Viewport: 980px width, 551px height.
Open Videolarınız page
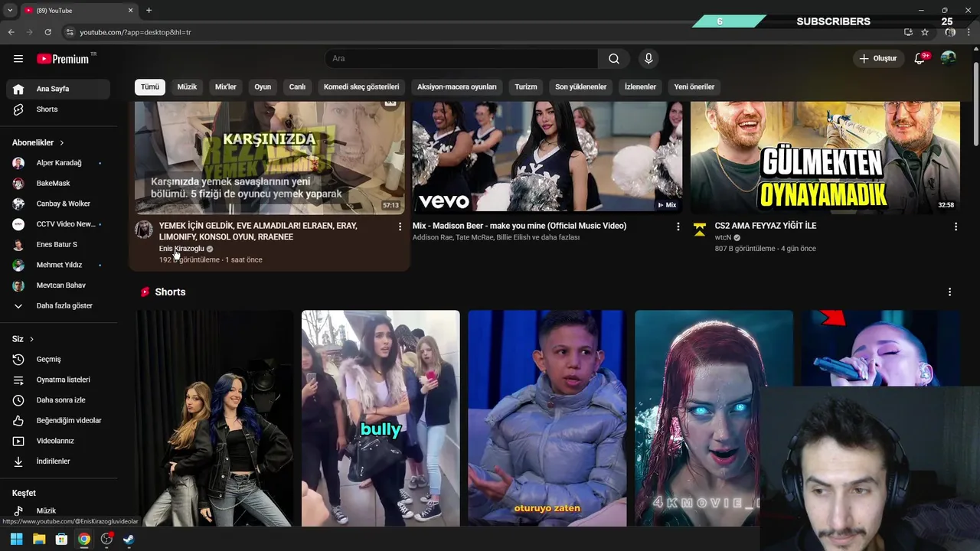coord(58,441)
